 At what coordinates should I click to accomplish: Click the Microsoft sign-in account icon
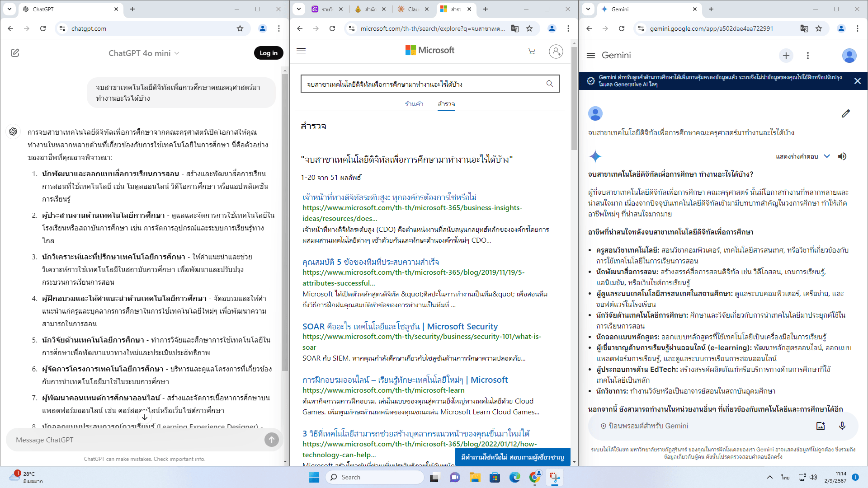coord(556,51)
